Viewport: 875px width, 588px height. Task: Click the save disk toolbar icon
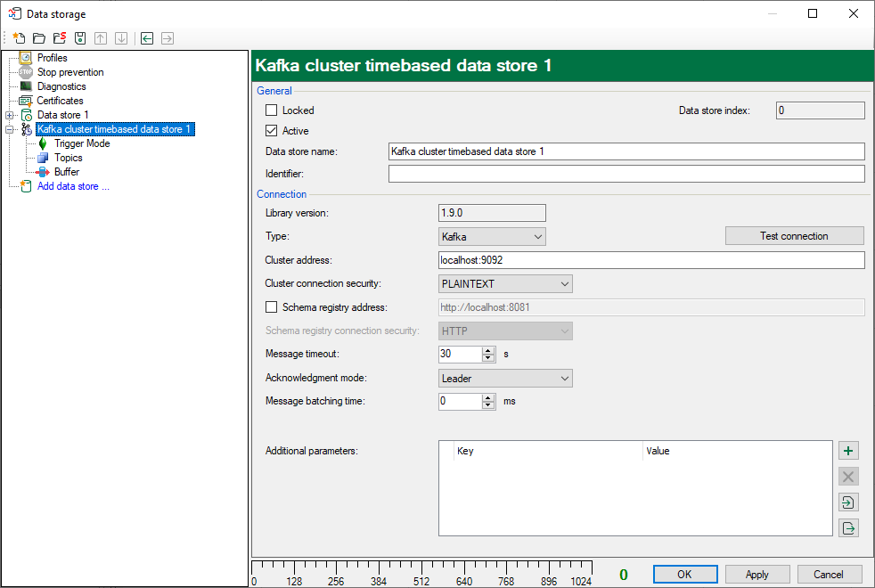point(80,38)
